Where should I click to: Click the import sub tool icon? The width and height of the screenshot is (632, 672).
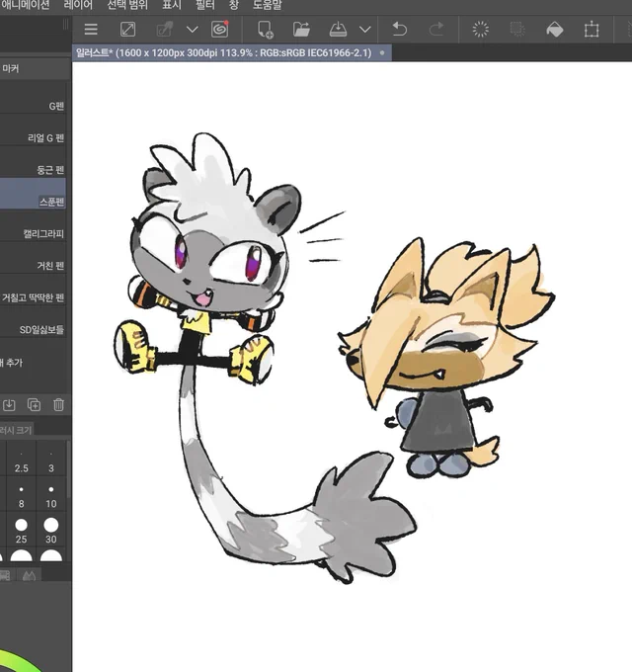point(9,405)
